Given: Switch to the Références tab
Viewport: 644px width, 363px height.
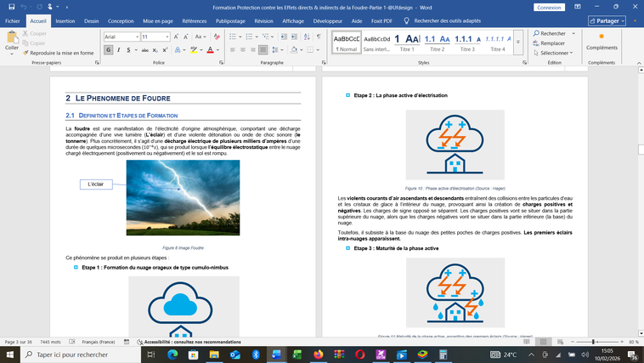Looking at the screenshot, I should (x=194, y=20).
